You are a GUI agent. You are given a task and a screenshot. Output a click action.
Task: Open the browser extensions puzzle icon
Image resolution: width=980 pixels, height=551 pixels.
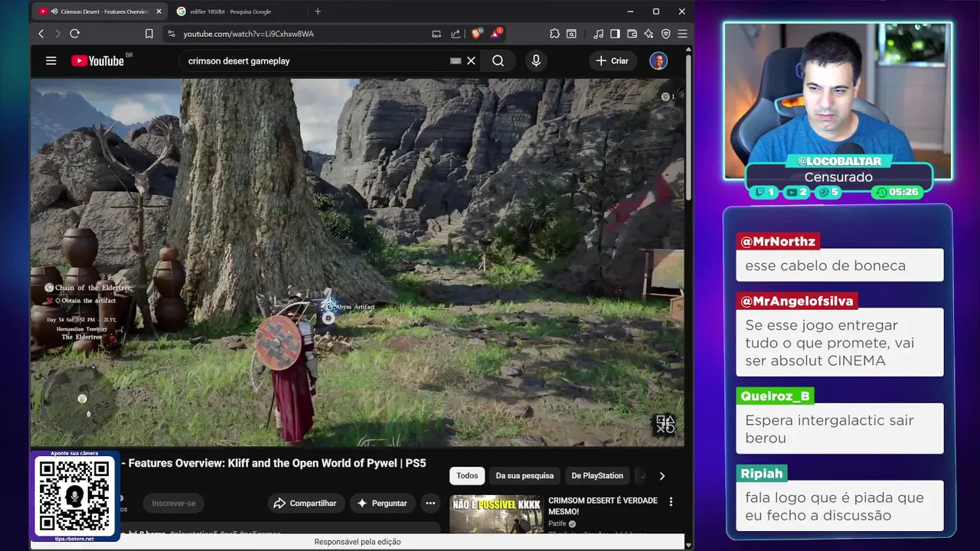pyautogui.click(x=554, y=34)
